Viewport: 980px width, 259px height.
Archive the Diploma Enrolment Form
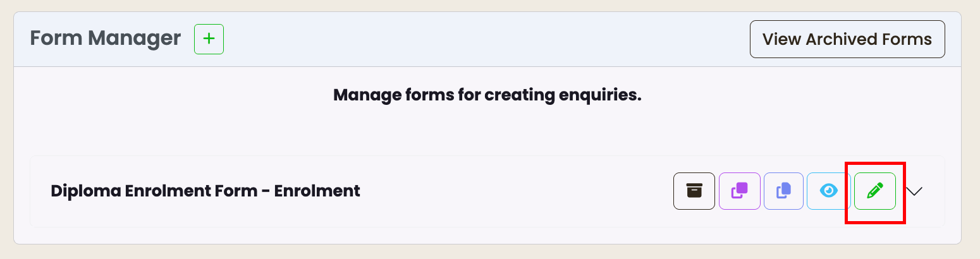click(694, 191)
